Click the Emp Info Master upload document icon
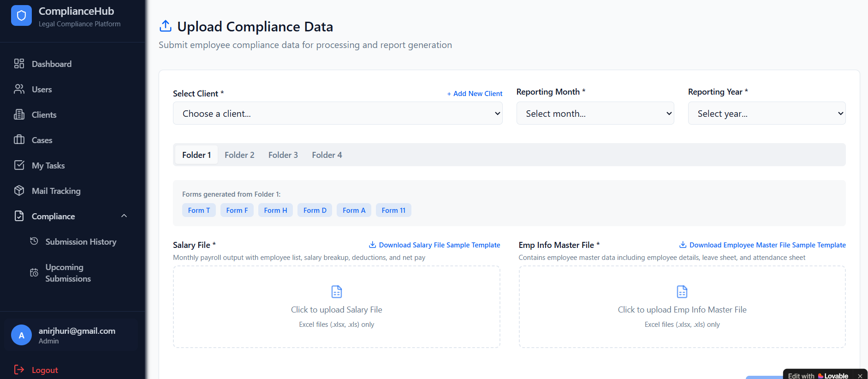 682,292
